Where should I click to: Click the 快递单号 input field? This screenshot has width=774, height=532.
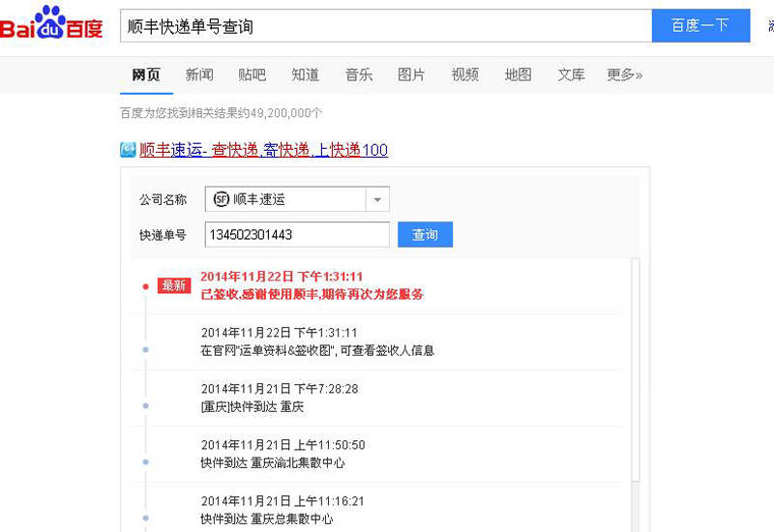point(296,235)
